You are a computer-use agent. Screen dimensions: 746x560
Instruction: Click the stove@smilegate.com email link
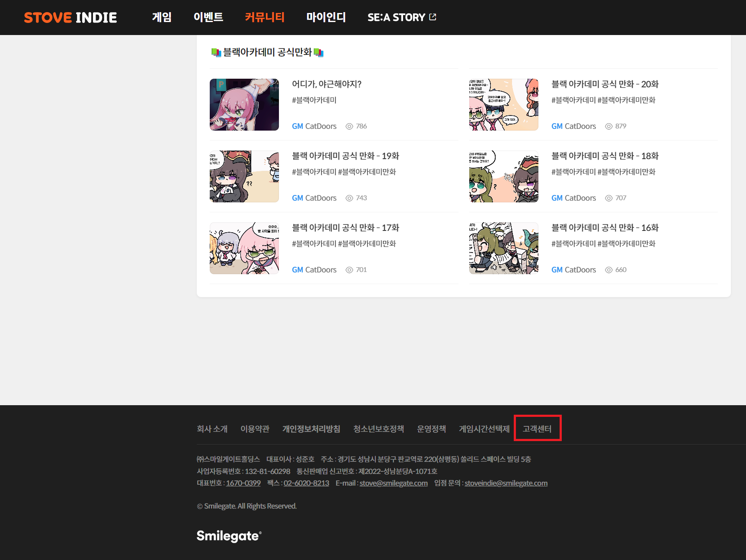click(393, 483)
